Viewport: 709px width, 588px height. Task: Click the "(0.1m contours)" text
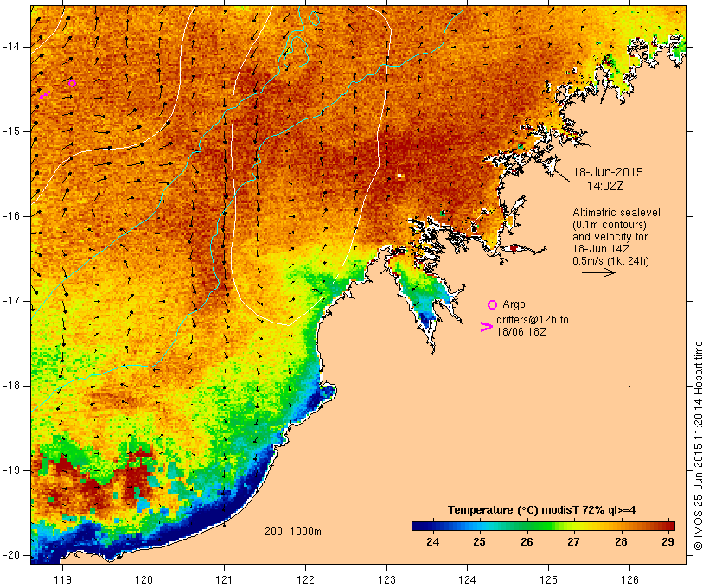610,225
